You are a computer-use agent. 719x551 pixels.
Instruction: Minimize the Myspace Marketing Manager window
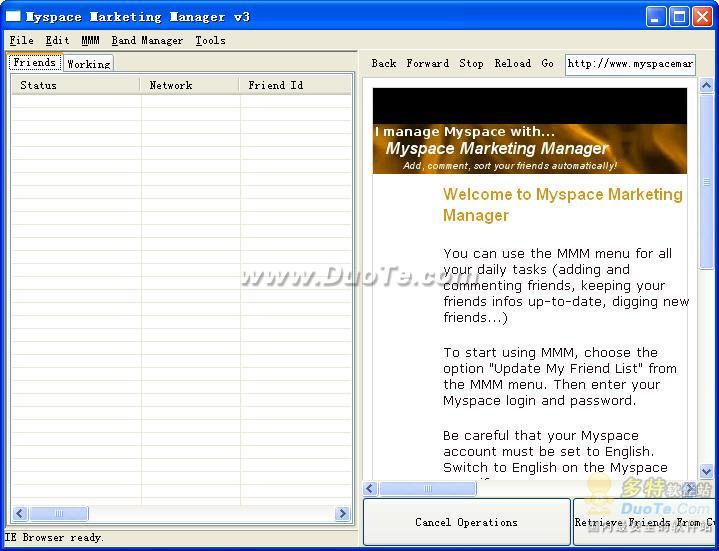(656, 17)
